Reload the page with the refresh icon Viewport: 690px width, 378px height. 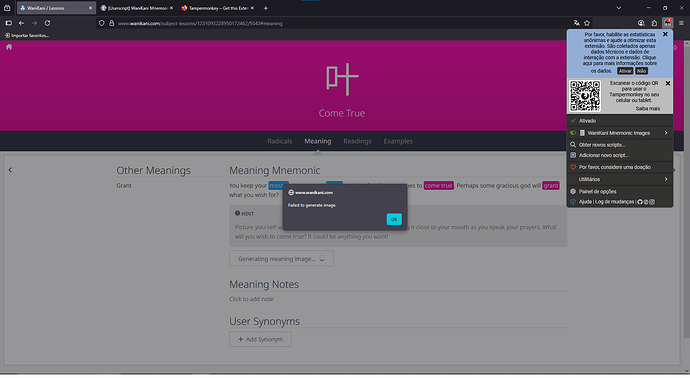click(47, 23)
